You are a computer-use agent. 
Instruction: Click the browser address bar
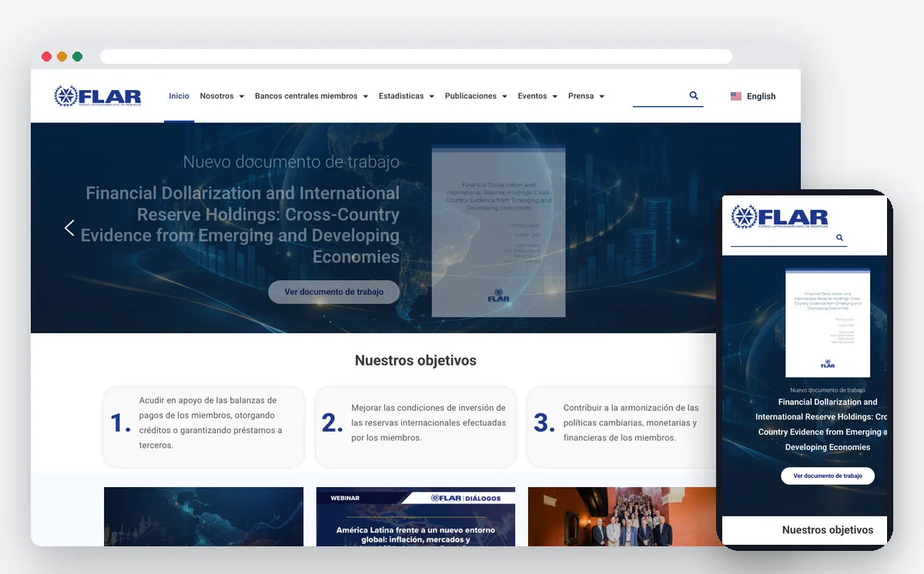[416, 57]
